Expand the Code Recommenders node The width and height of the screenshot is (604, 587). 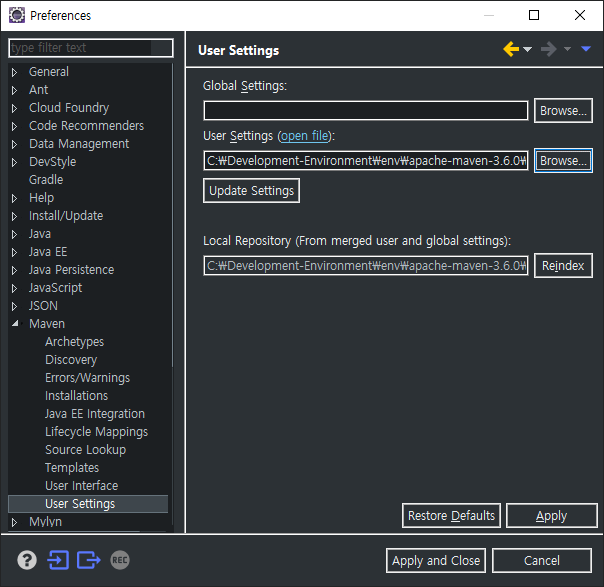(15, 126)
